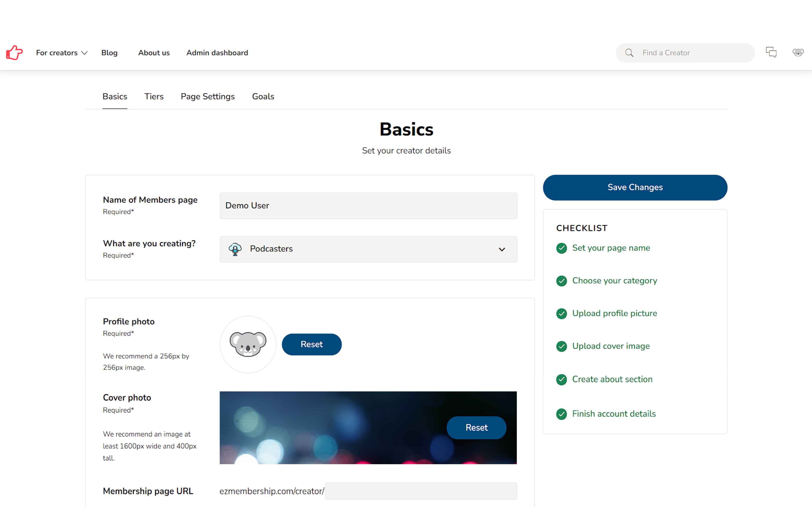The width and height of the screenshot is (812, 507).
Task: Click the 'Profile photo' label
Action: point(129,322)
